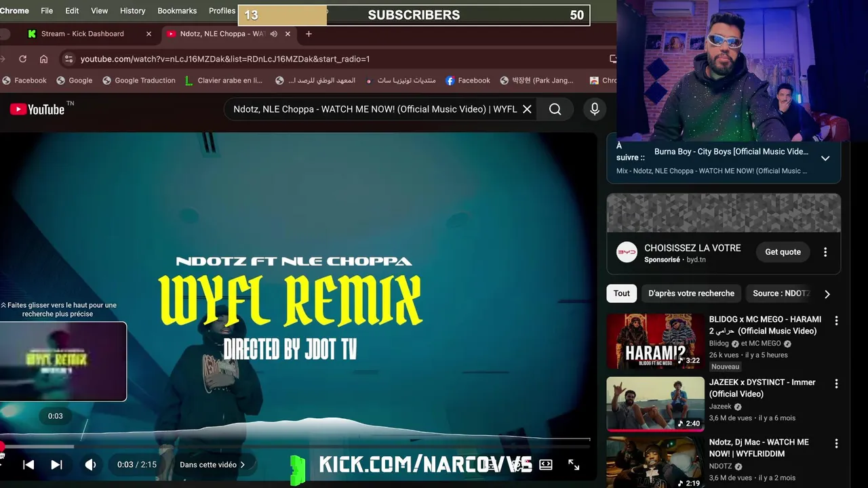868x488 pixels.
Task: Open the Ndotz, Dj Mac WATCH ME NOW thumbnail
Action: (656, 463)
